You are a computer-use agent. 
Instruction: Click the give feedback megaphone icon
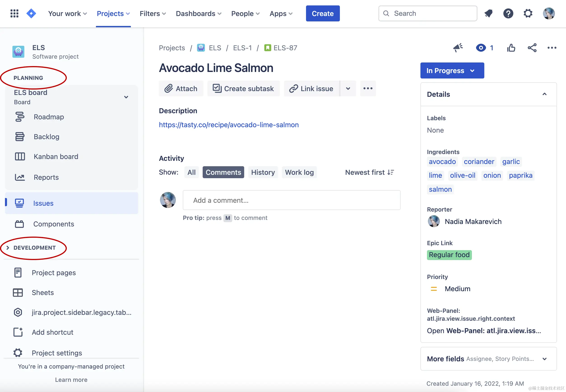point(458,48)
